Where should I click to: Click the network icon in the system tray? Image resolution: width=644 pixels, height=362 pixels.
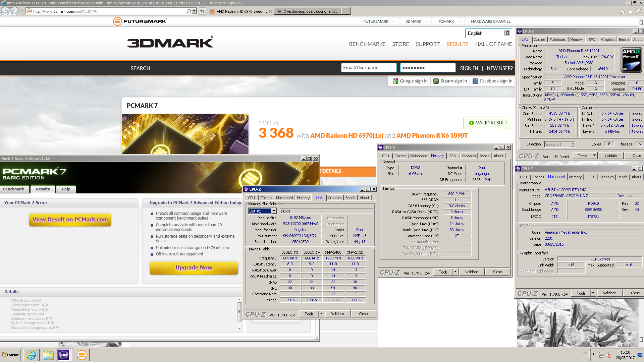[600, 355]
